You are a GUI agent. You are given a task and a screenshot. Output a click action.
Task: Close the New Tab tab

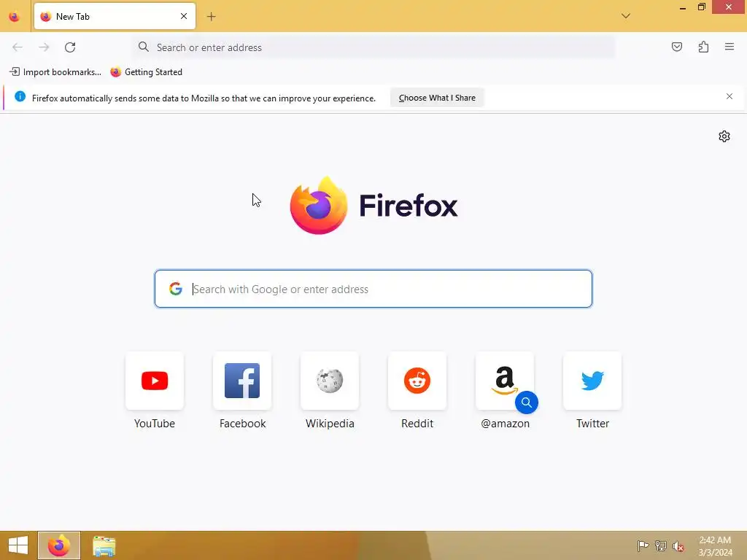click(184, 16)
